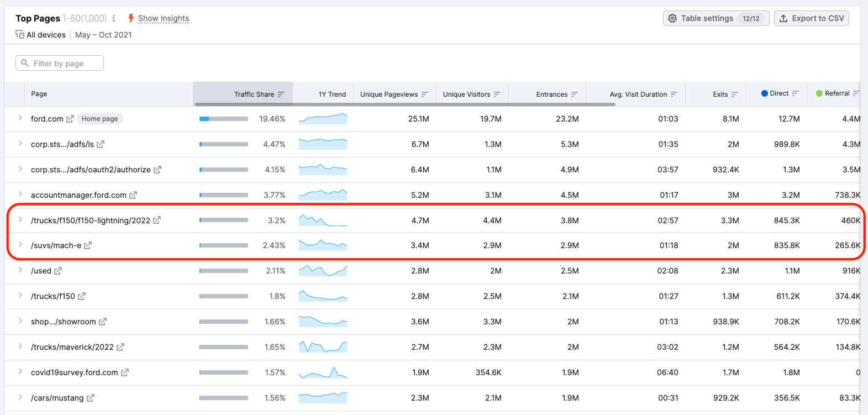Open covid19survey.ford.com external link icon

click(125, 372)
